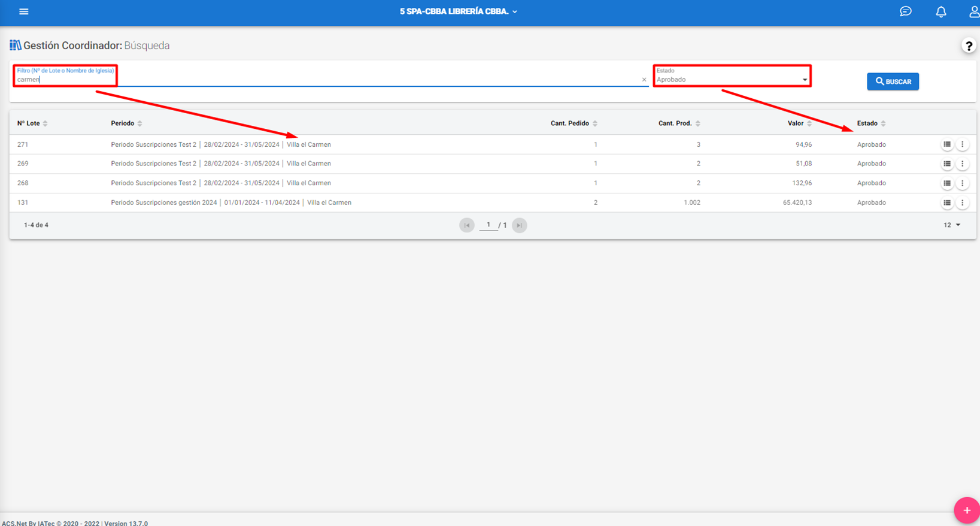Open details list icon for lote 269

click(x=947, y=164)
